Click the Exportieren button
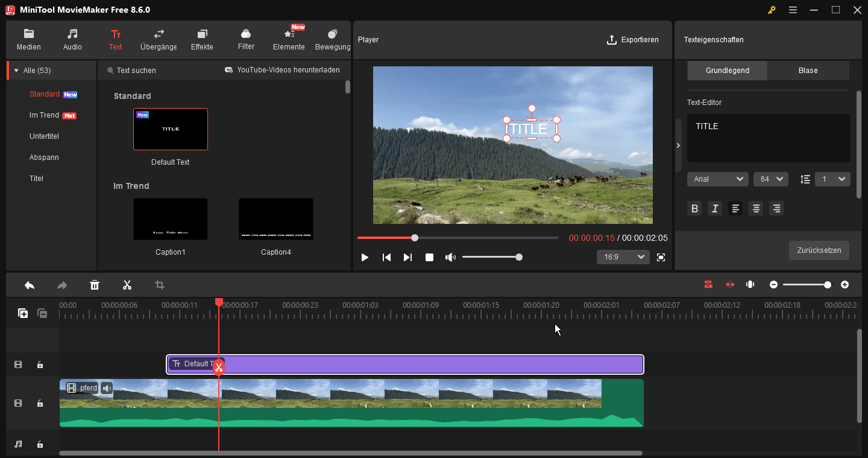 633,40
